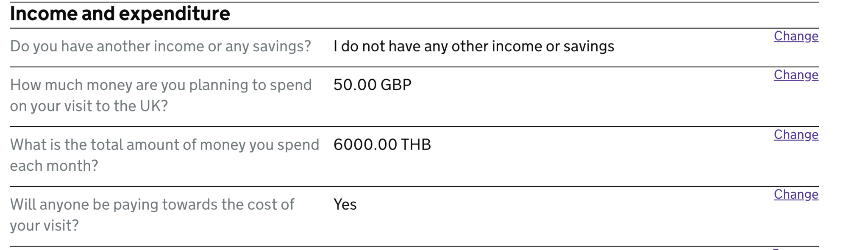
Task: Click the 'your visit?' text line
Action: point(45,225)
